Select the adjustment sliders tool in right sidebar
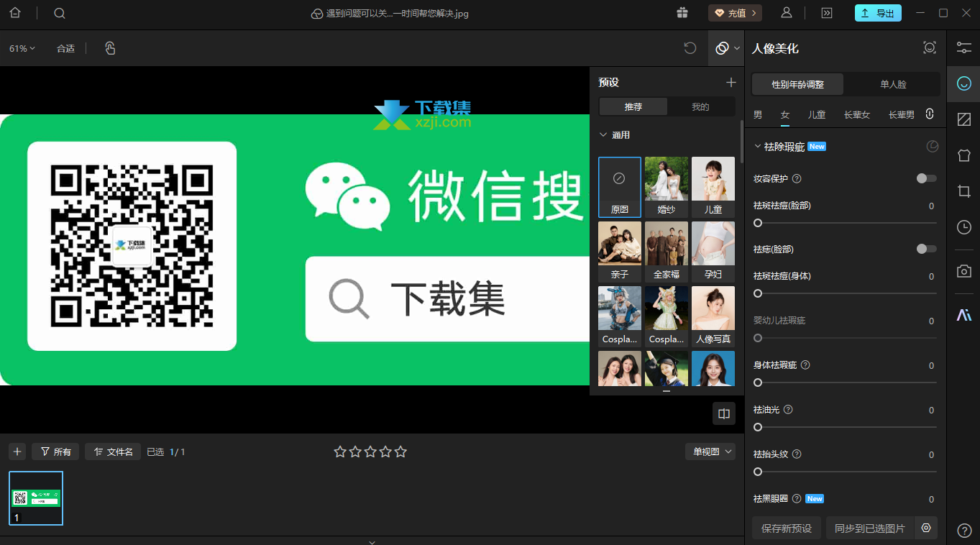Image resolution: width=980 pixels, height=545 pixels. [964, 47]
